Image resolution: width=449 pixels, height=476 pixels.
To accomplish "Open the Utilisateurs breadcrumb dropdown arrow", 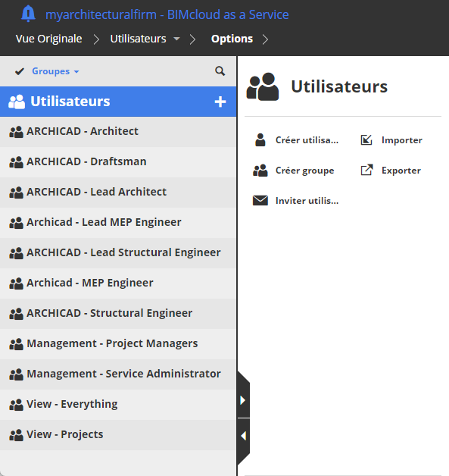I will (x=176, y=39).
